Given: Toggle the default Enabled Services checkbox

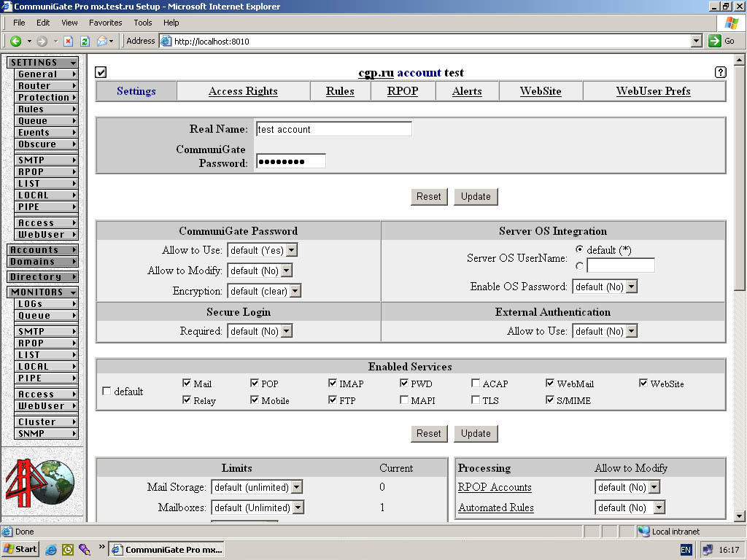Looking at the screenshot, I should (107, 391).
